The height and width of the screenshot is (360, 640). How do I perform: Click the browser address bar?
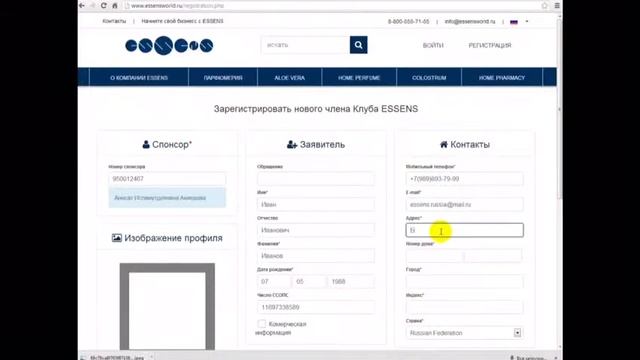point(331,6)
